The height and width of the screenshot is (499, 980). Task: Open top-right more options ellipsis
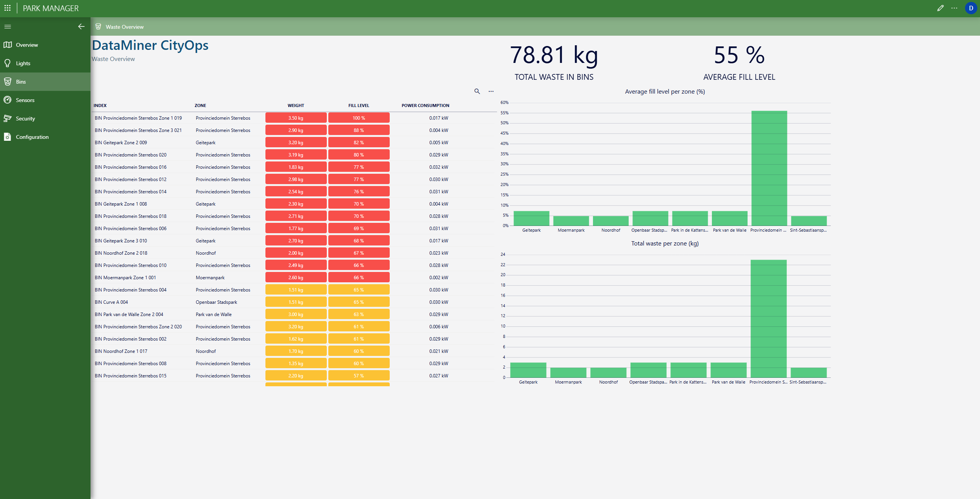pyautogui.click(x=954, y=8)
